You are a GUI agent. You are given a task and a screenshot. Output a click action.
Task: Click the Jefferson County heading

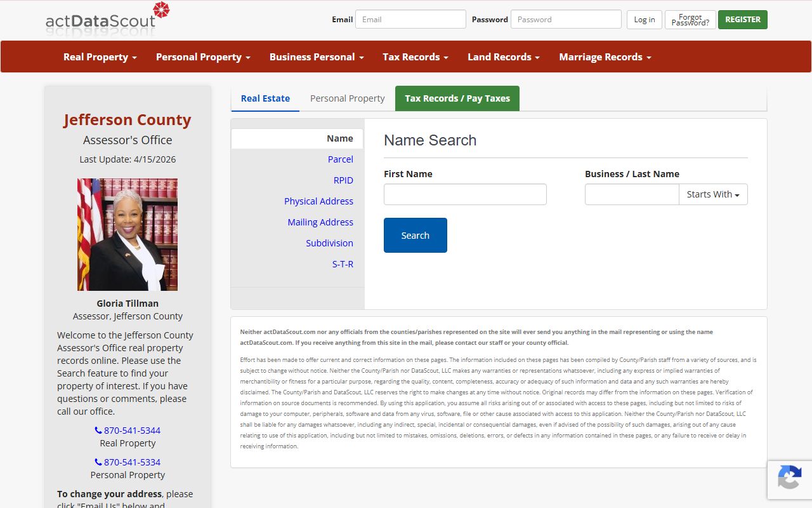pyautogui.click(x=128, y=120)
